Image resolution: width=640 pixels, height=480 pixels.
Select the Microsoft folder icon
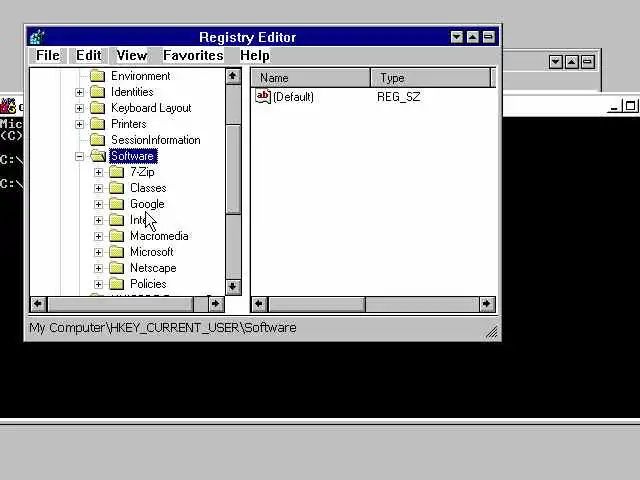coord(116,252)
